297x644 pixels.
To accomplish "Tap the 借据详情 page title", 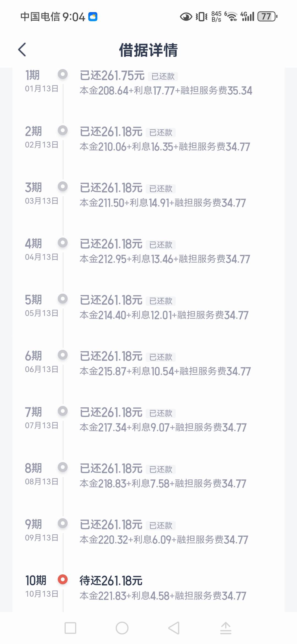I will pyautogui.click(x=148, y=50).
